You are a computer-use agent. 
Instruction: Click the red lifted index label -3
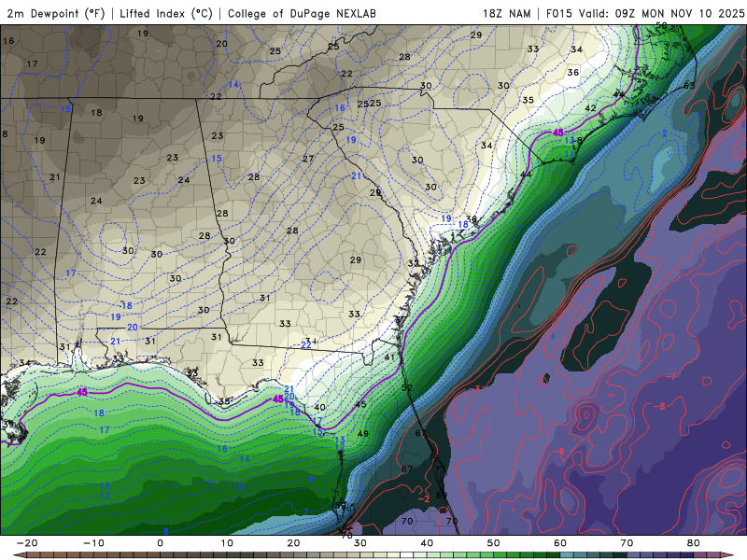point(474,389)
